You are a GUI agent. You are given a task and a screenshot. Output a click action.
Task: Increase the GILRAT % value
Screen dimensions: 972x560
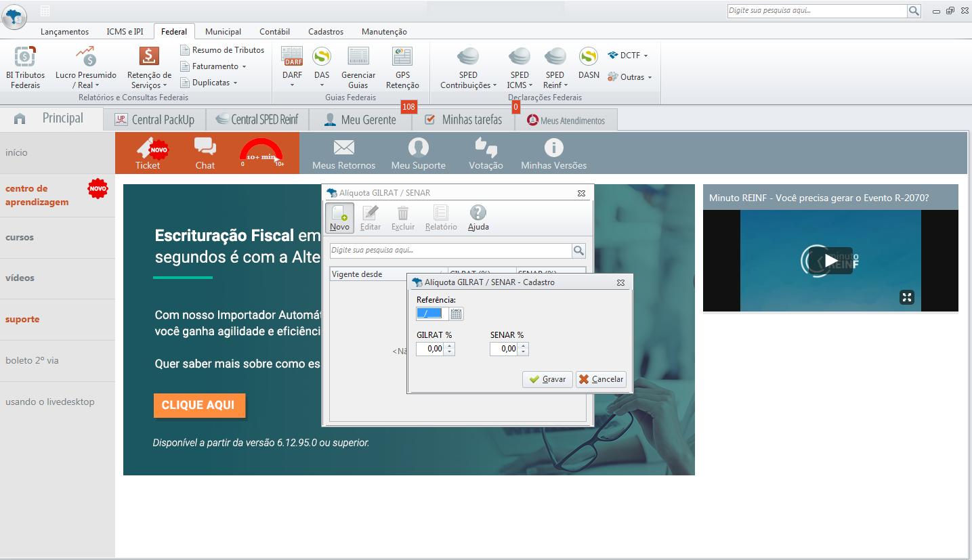[x=450, y=346]
